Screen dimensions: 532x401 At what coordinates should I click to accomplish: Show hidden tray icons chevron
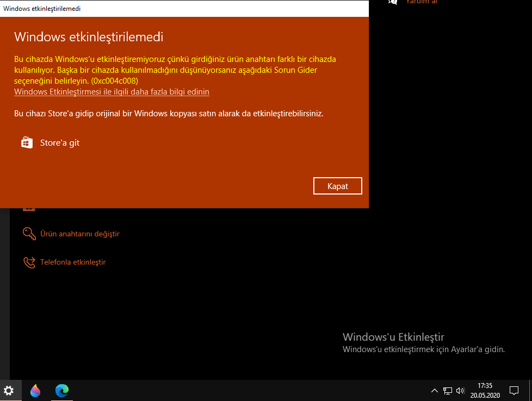434,391
